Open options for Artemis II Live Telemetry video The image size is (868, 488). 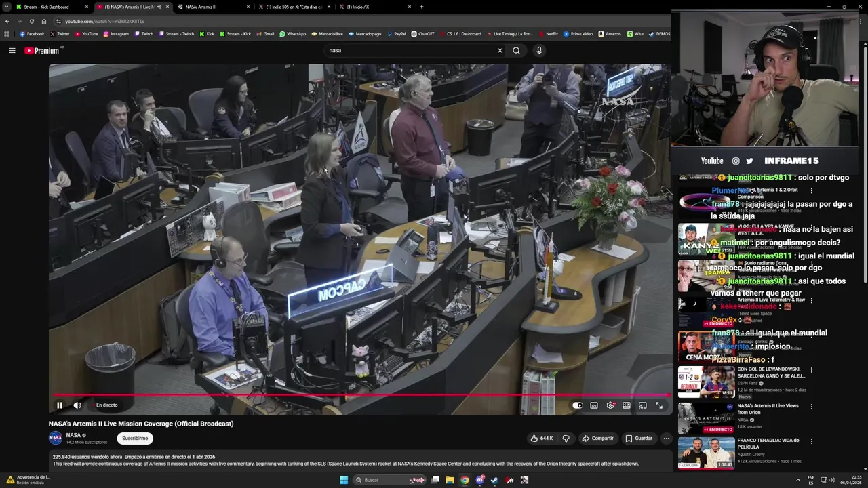click(812, 300)
